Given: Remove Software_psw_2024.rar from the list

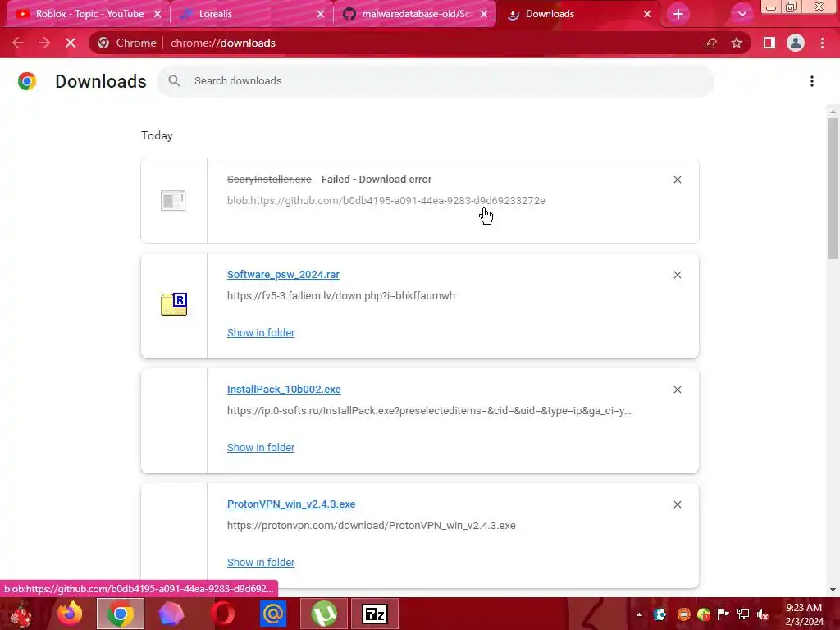Looking at the screenshot, I should [678, 275].
